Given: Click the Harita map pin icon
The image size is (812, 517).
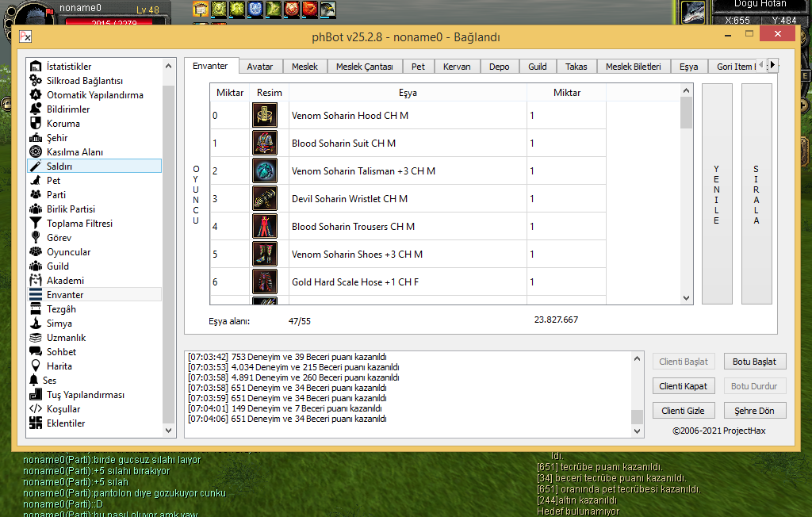Looking at the screenshot, I should (36, 366).
